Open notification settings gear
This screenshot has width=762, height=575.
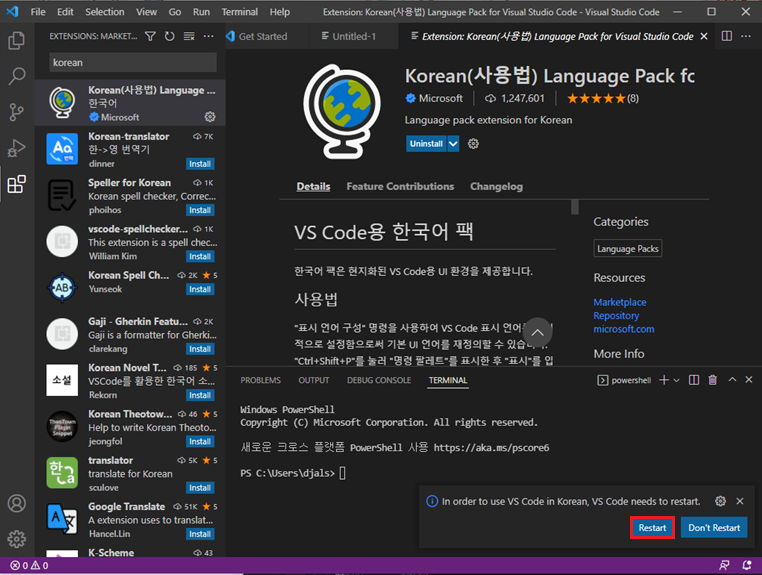point(720,501)
